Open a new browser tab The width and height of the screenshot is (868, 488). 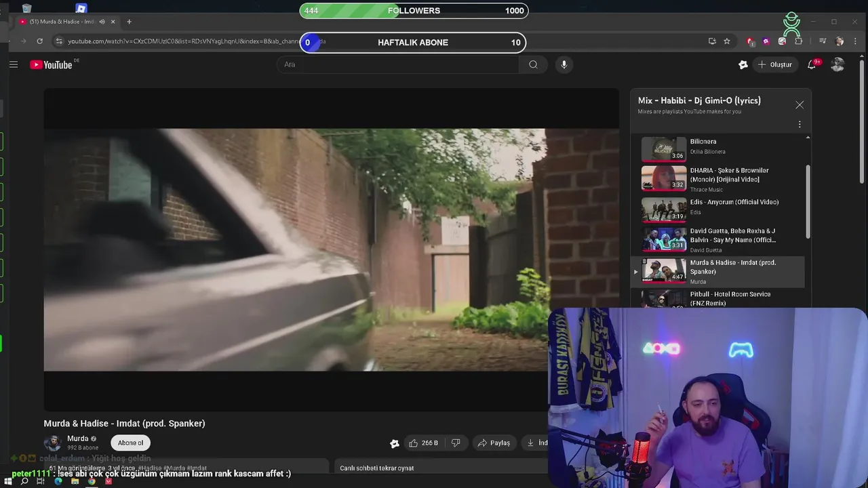tap(129, 22)
